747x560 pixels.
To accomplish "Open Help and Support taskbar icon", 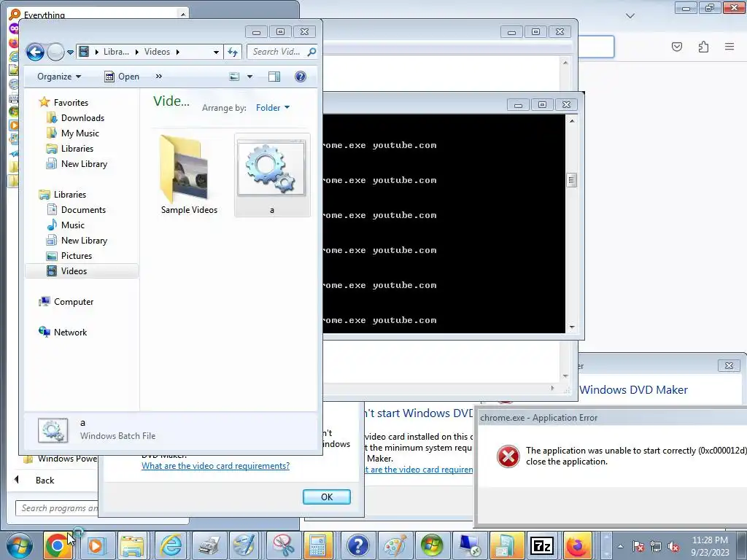I will [358, 545].
